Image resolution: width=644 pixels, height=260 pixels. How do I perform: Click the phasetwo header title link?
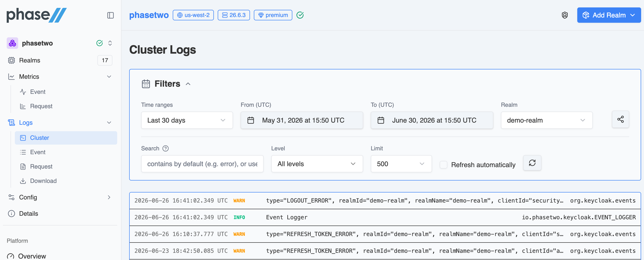[149, 15]
